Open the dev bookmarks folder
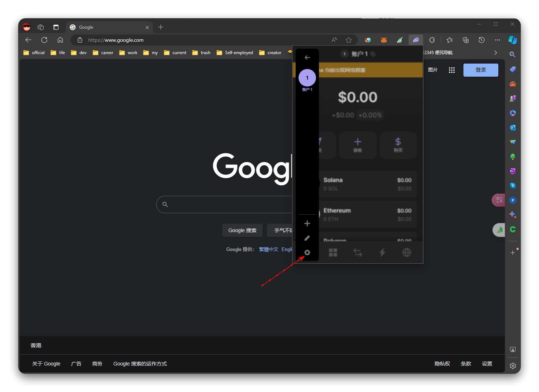The height and width of the screenshot is (392, 539). click(79, 53)
